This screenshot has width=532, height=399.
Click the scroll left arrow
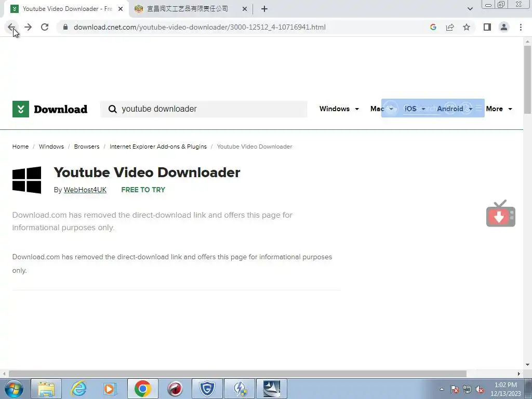pos(4,374)
